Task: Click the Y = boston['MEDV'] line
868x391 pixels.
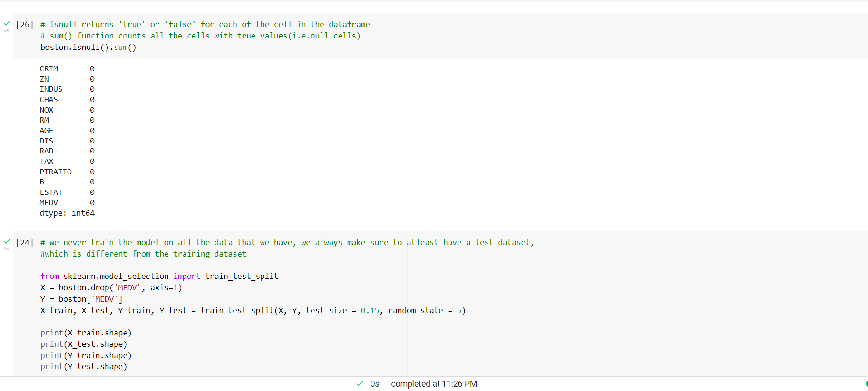Action: [81, 299]
